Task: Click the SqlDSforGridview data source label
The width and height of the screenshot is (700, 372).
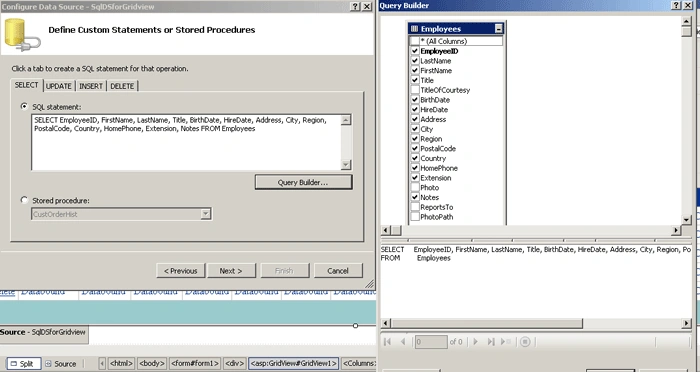Action: [x=43, y=333]
